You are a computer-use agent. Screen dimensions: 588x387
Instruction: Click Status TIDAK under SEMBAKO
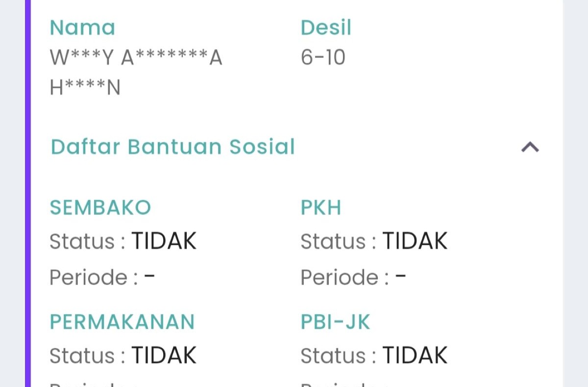[x=164, y=240]
